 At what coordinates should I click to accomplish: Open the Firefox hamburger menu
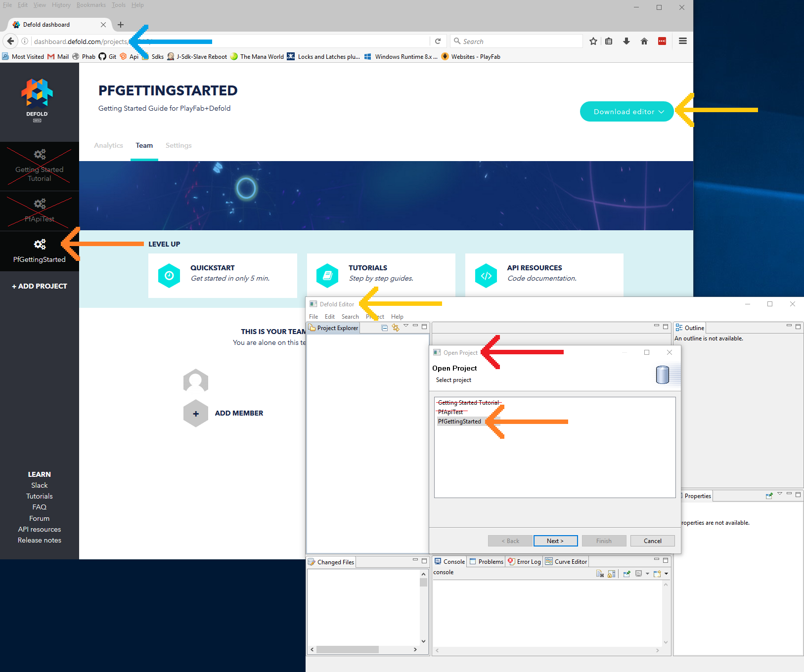[683, 42]
